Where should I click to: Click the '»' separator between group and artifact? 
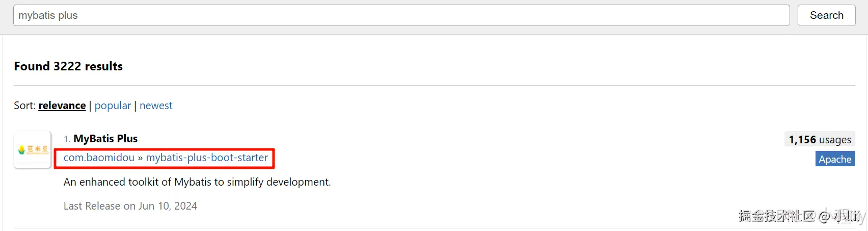(x=140, y=158)
